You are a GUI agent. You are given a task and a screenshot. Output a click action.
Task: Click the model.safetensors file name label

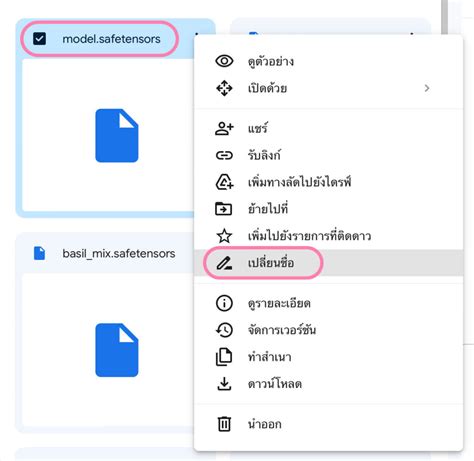[111, 39]
